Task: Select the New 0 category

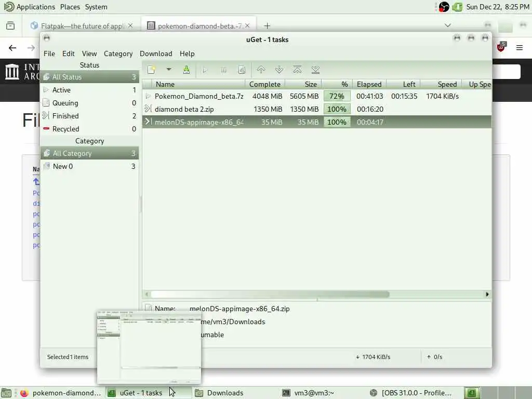Action: click(89, 166)
